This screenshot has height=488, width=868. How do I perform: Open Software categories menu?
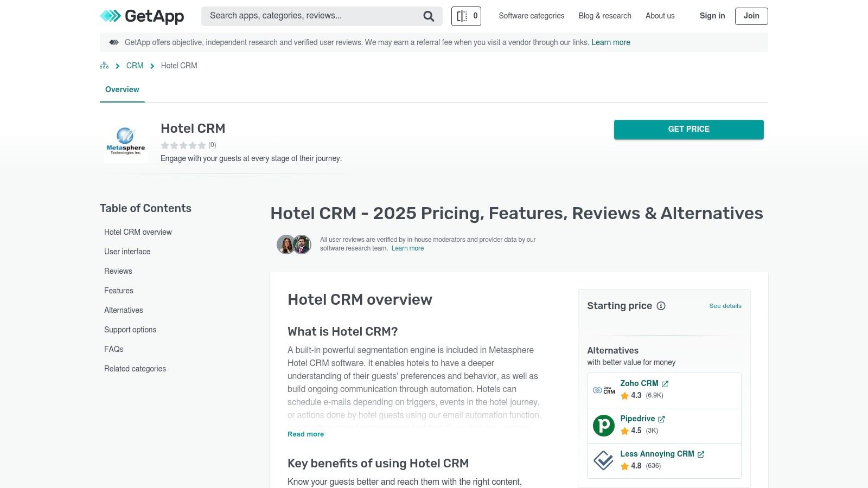(532, 16)
